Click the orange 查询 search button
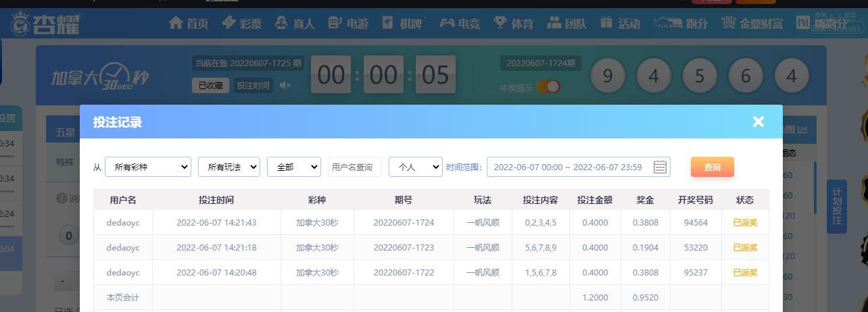868x312 pixels. [x=713, y=167]
